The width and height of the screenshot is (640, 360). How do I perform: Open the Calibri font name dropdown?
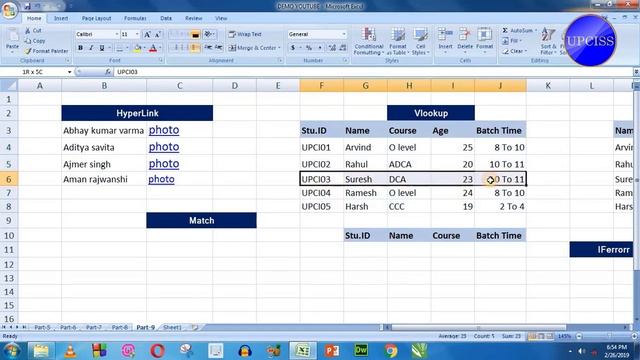(x=117, y=34)
